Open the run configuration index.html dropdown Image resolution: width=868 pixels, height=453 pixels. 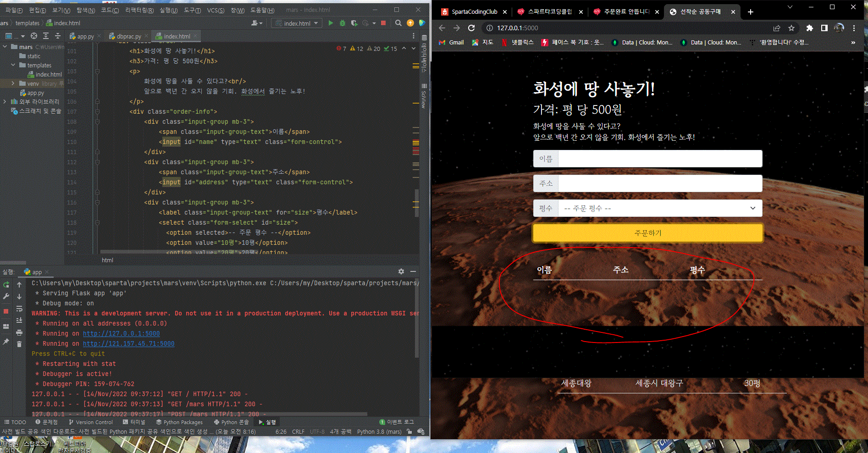pos(297,23)
